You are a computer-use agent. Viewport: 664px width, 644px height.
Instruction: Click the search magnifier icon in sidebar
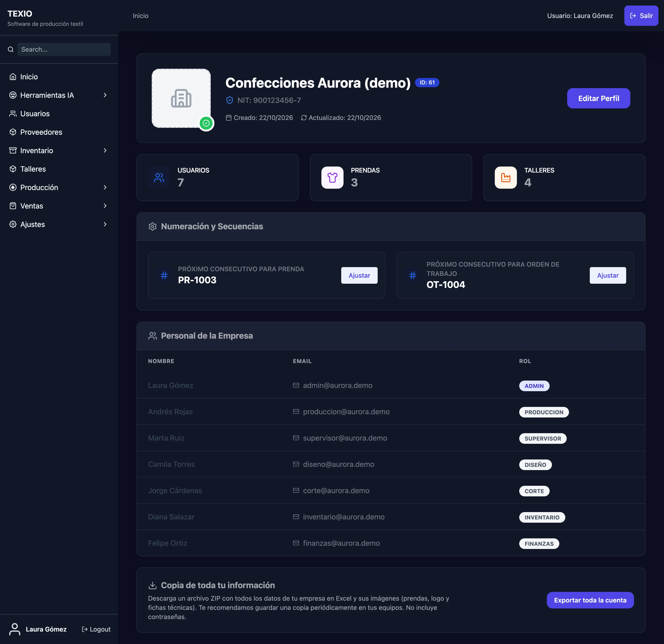tap(11, 50)
